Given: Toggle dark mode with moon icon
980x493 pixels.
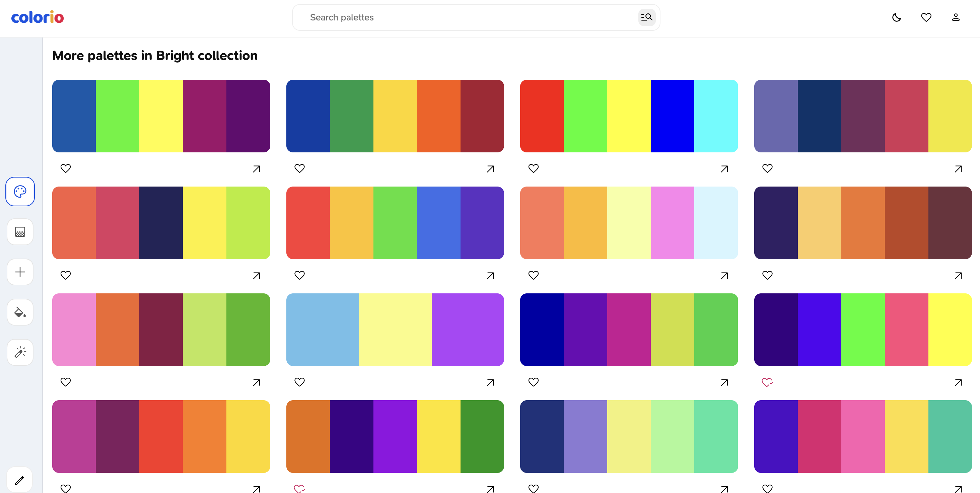Looking at the screenshot, I should click(x=896, y=17).
